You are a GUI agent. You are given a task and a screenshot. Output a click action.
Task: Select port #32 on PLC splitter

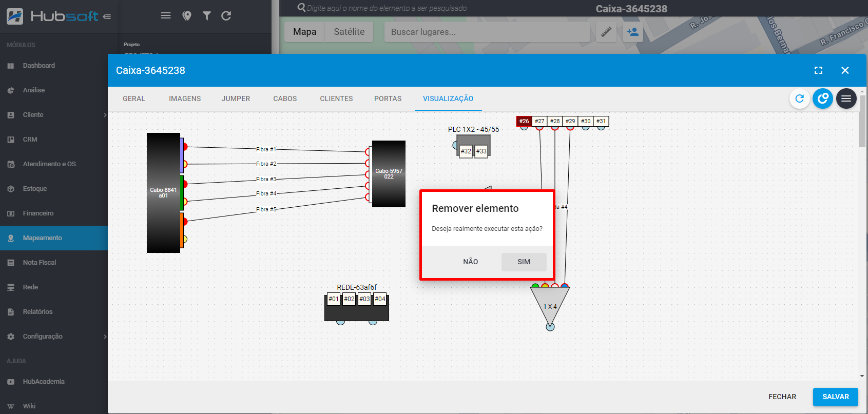click(466, 151)
